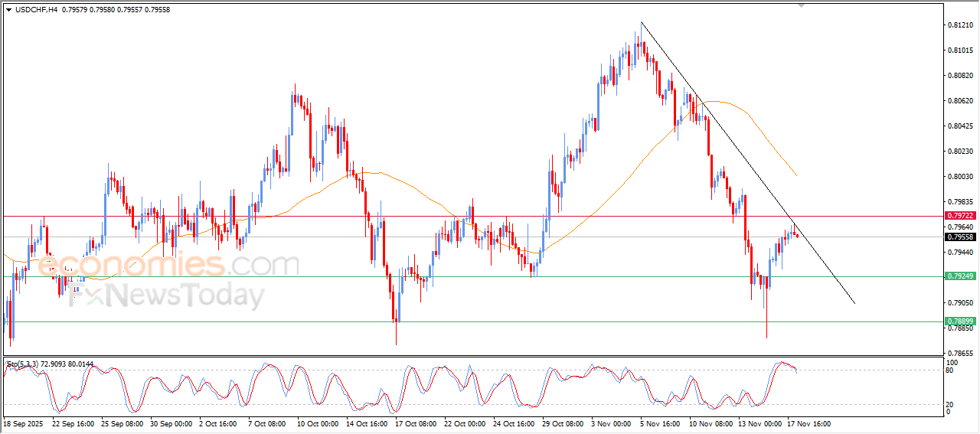
Task: Click the 7 Oct 08:00 time label
Action: 268,423
